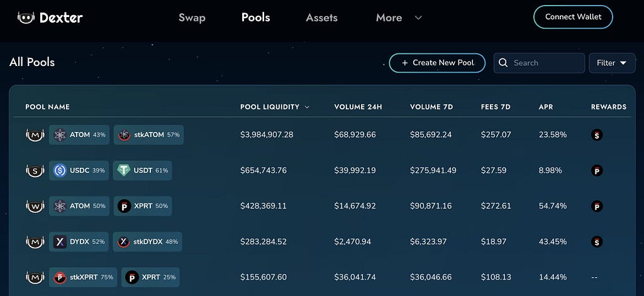Click the reward icon in ATOM/stkATOM row
Viewport: 644px width, 296px height.
click(x=597, y=134)
